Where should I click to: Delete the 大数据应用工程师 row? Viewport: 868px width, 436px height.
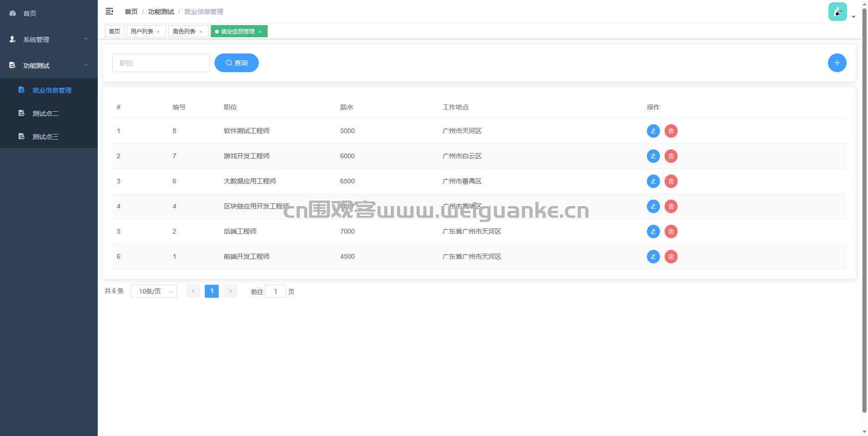click(671, 181)
